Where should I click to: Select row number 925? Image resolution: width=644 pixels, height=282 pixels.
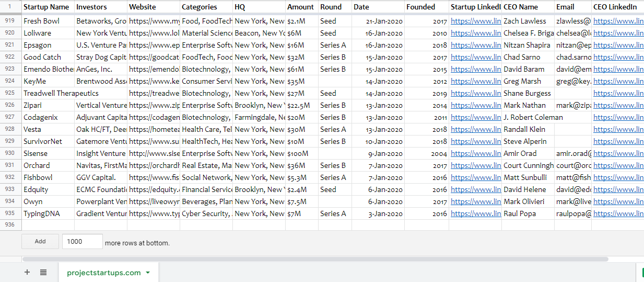(x=10, y=93)
